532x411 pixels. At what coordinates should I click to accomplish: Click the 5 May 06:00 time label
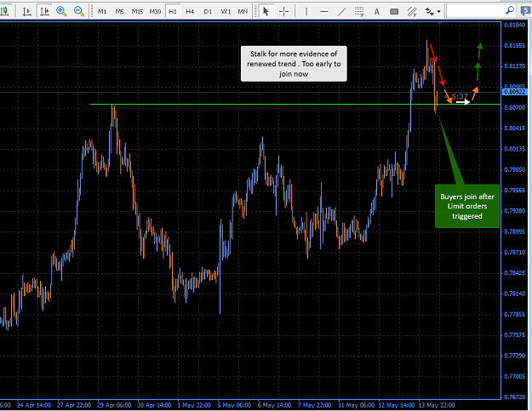(x=234, y=405)
